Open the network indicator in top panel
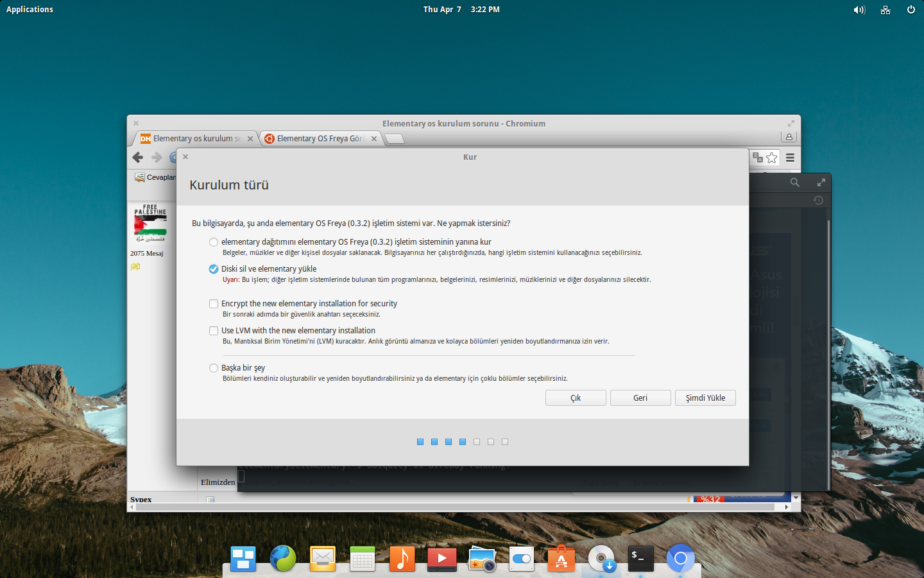Screen dimensions: 924x578 point(886,10)
